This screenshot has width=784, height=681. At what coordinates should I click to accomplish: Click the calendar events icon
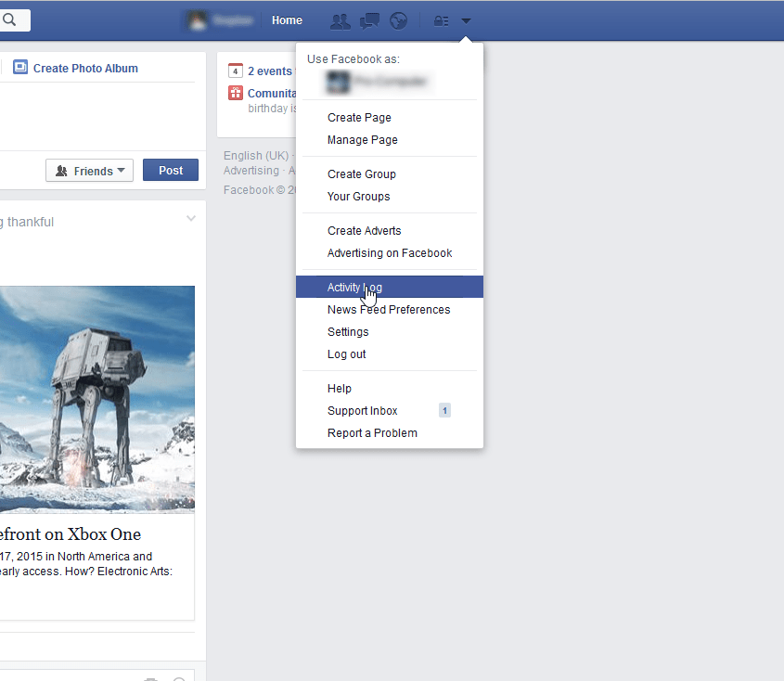(236, 71)
